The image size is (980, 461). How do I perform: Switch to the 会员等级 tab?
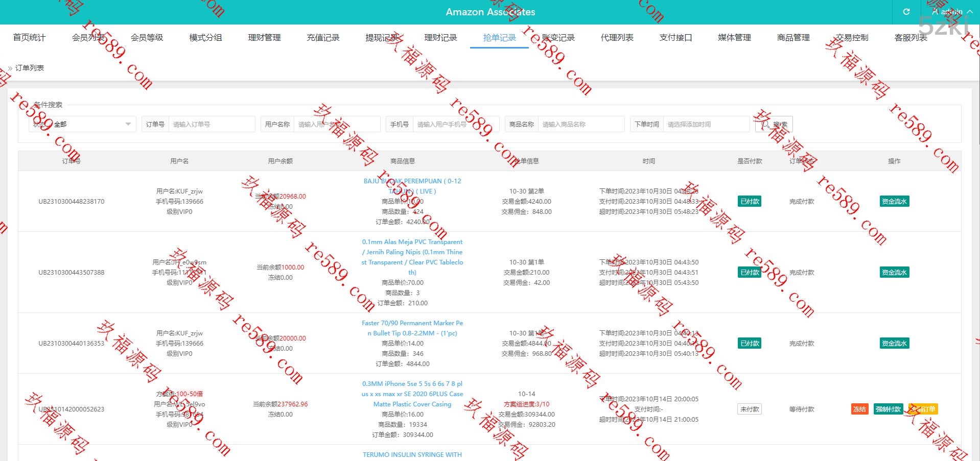(147, 37)
